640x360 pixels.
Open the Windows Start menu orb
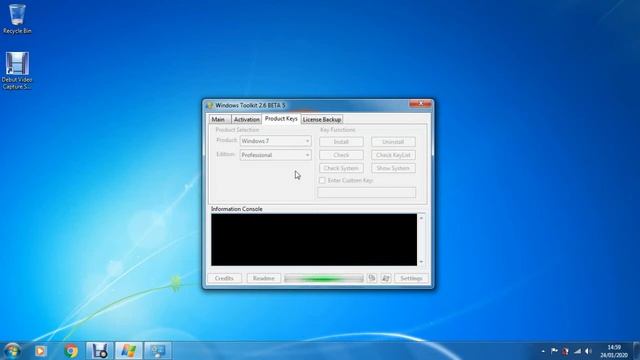[x=12, y=351]
